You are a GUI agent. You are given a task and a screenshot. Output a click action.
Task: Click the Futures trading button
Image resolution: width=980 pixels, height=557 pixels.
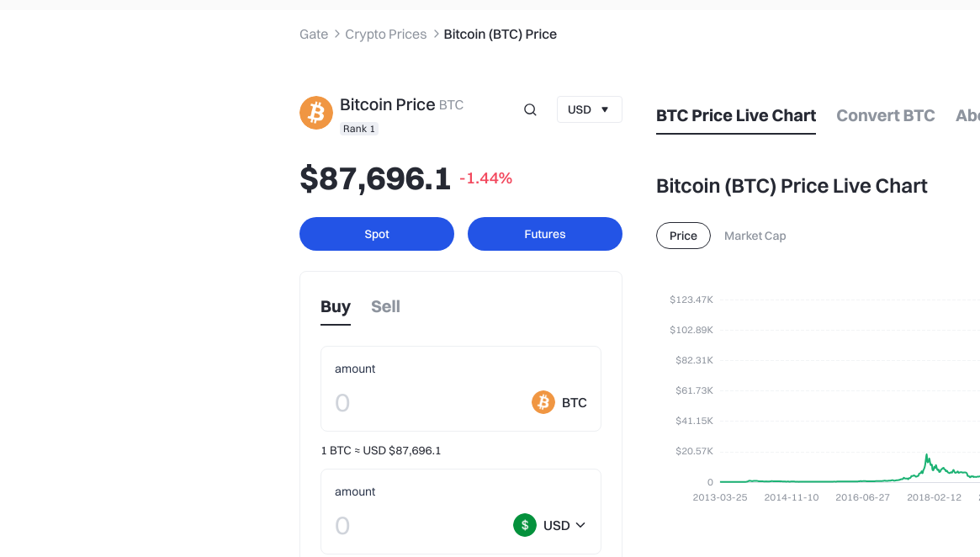(x=544, y=234)
